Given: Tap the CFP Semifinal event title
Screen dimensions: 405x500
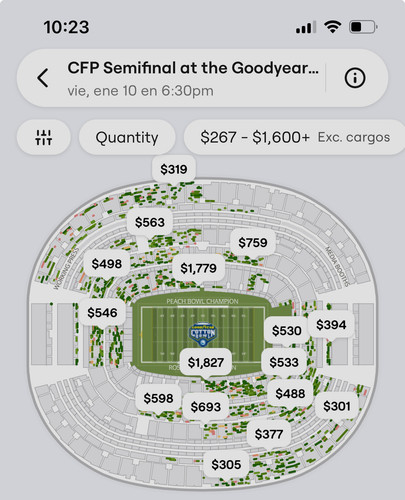Looking at the screenshot, I should click(193, 68).
